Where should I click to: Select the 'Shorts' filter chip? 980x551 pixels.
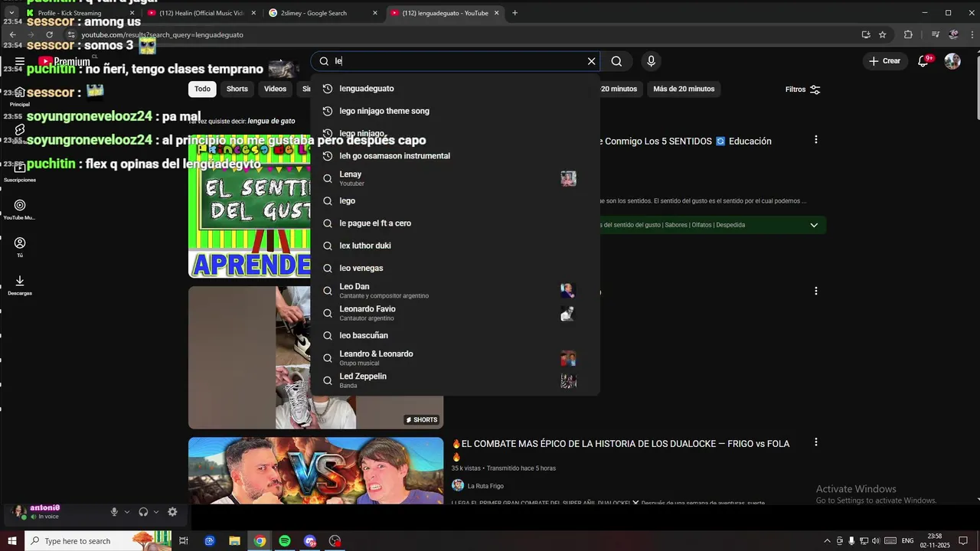[x=237, y=89]
